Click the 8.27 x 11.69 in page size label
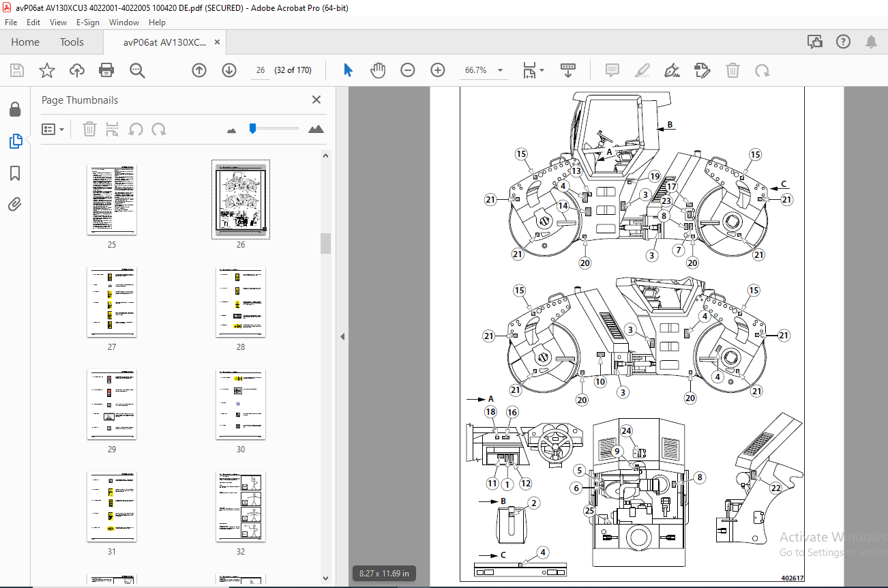This screenshot has width=888, height=588. (x=385, y=574)
